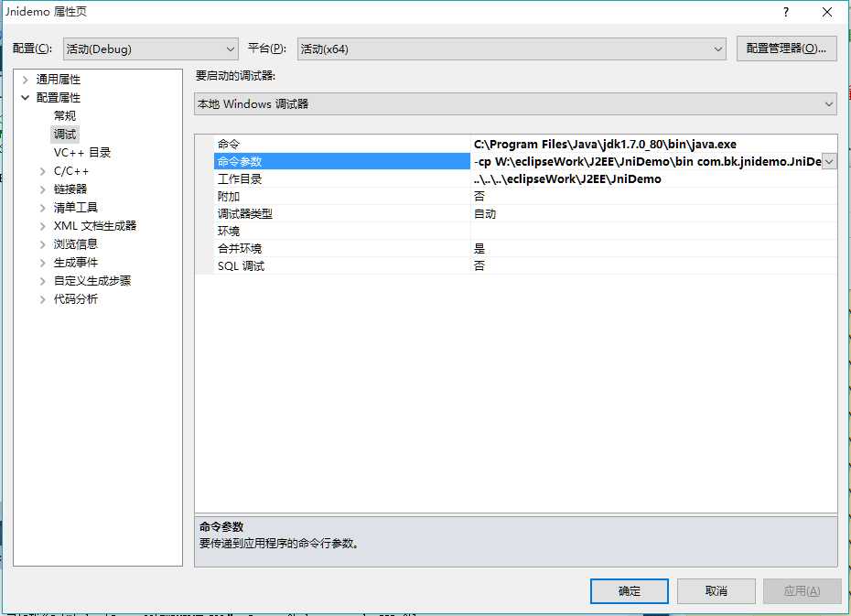This screenshot has height=616, width=851.
Task: Click the 应用(A) apply button
Action: click(802, 590)
